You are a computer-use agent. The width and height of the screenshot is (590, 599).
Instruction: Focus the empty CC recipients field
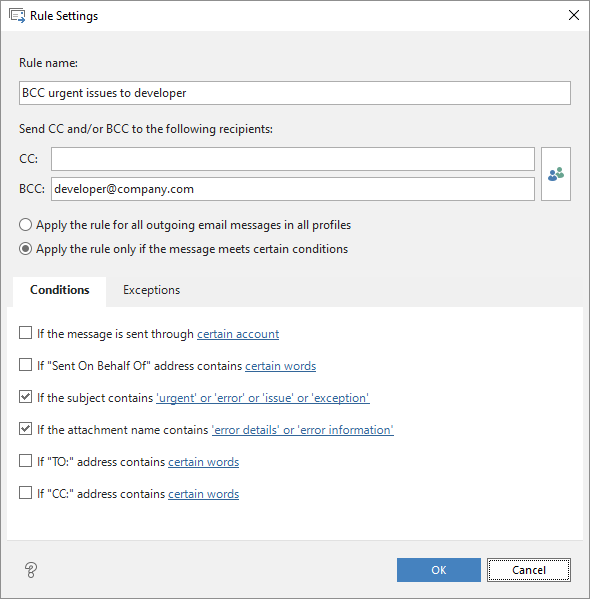(x=293, y=159)
